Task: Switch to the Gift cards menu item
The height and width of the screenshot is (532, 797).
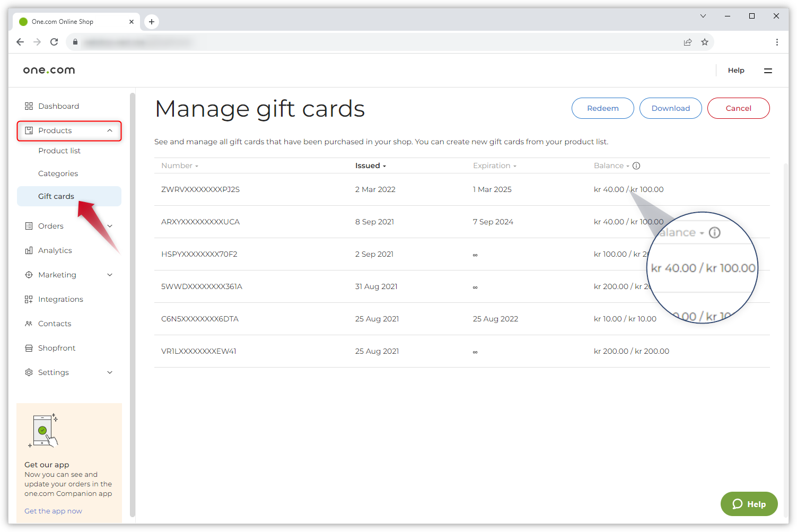Action: pyautogui.click(x=56, y=196)
